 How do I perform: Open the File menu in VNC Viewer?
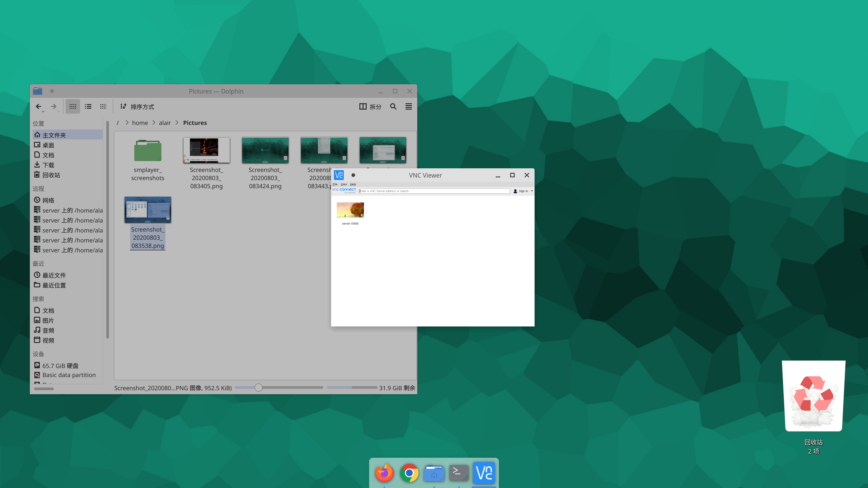coord(335,184)
